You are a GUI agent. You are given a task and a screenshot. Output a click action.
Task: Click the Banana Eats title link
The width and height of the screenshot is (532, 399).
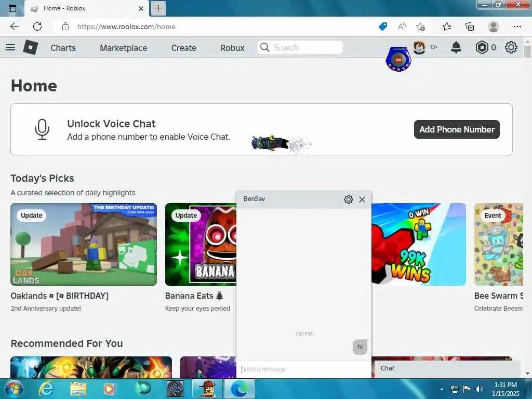coord(194,296)
